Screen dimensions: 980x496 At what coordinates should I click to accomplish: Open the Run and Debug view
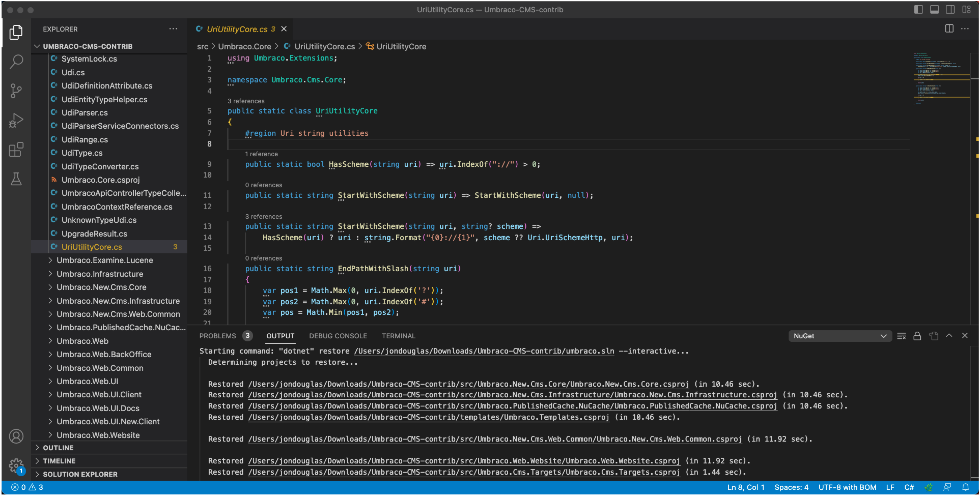pos(16,120)
